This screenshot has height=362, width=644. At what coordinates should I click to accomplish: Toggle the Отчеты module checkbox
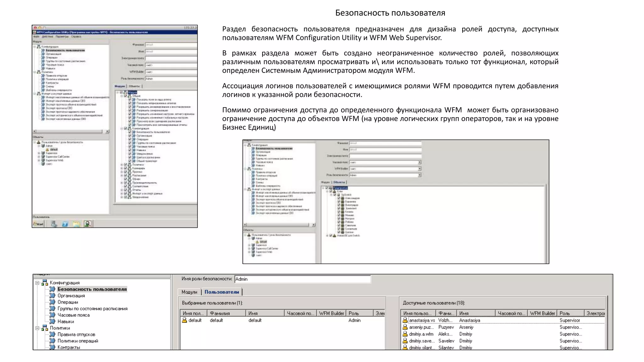125,190
